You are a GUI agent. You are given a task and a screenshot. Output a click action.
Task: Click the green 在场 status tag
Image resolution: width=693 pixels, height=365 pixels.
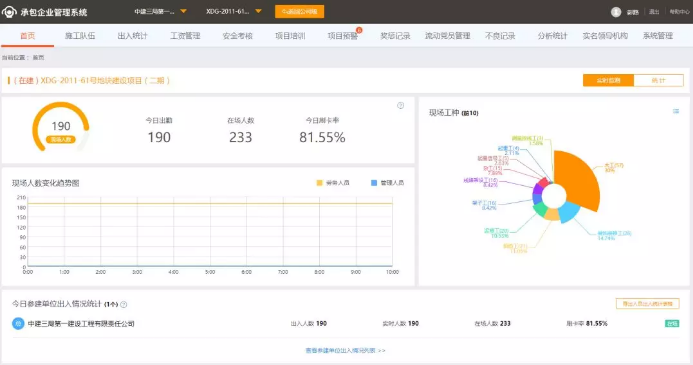pos(672,323)
